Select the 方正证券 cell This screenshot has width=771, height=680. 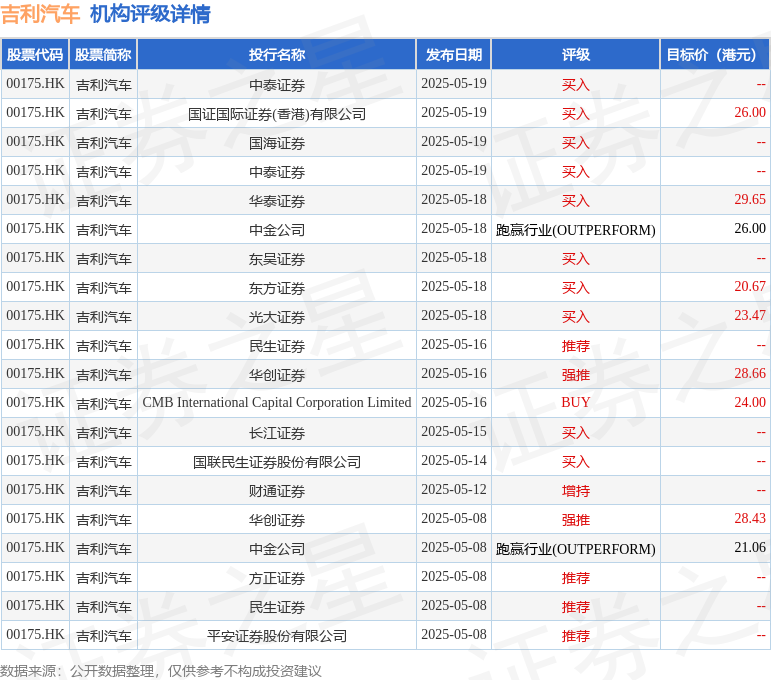coord(277,578)
